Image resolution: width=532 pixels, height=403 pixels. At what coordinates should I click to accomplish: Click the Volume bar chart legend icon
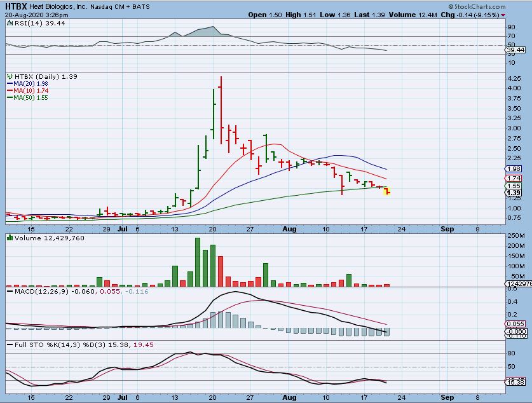coord(10,238)
